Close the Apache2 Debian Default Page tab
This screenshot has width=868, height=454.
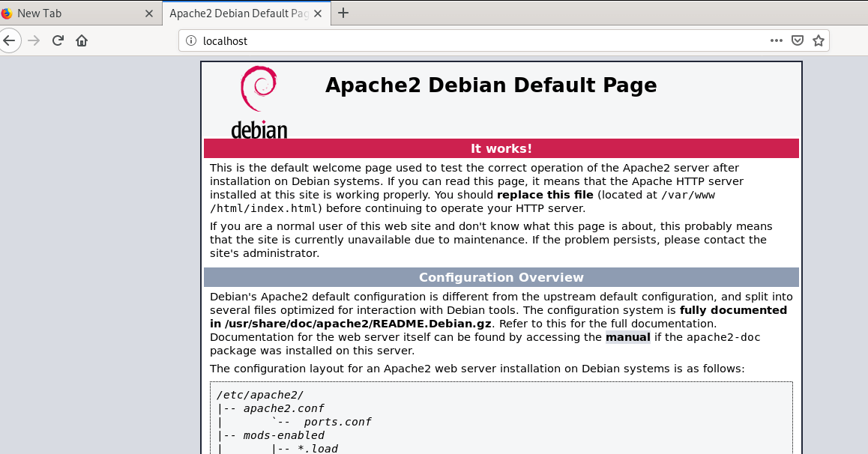(319, 13)
